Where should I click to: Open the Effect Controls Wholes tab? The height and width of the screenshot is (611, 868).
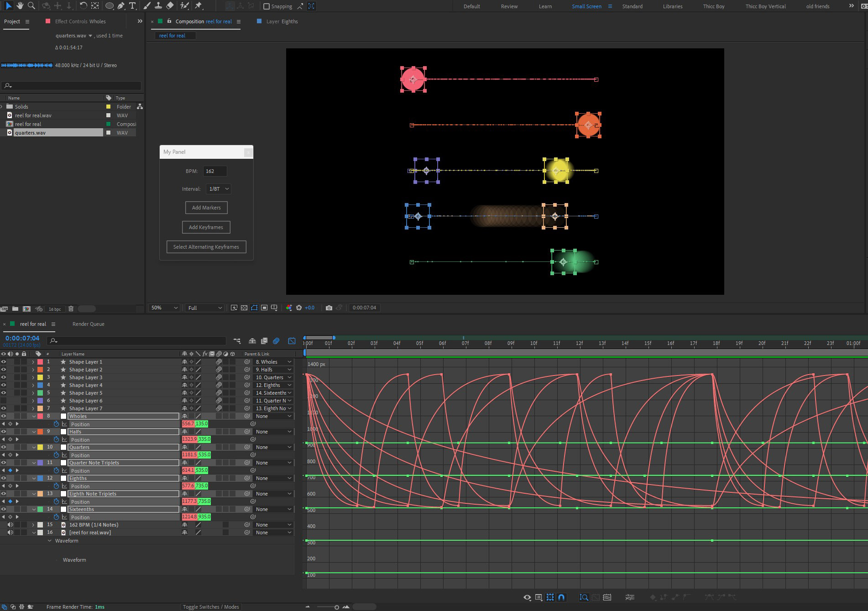(80, 21)
